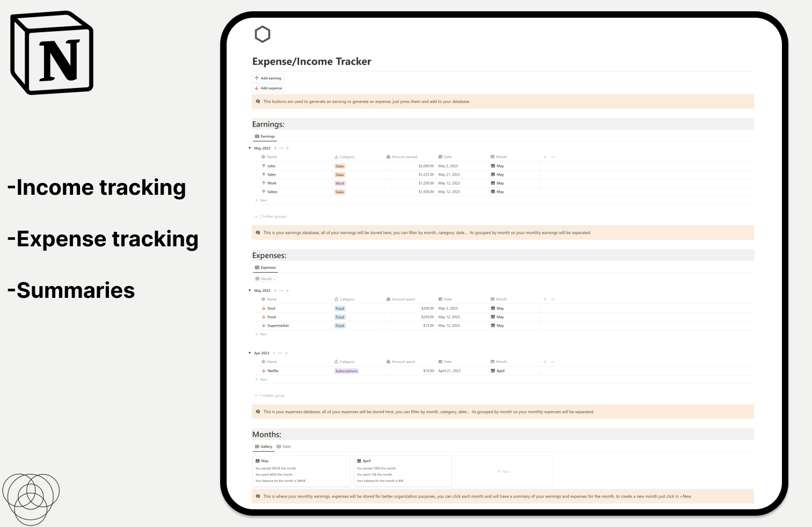Add property column in Apr 2023 table
The width and height of the screenshot is (812, 527).
pos(545,362)
